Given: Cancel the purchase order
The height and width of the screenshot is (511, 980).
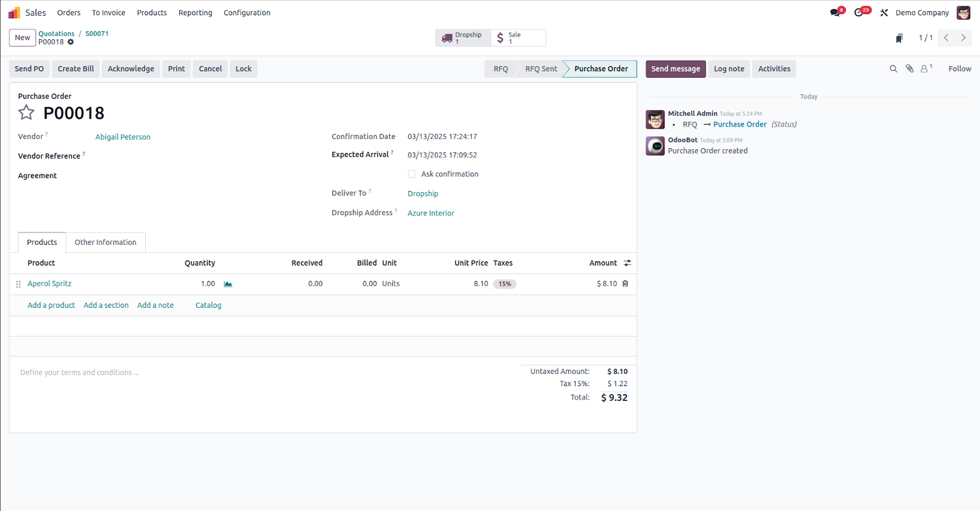Looking at the screenshot, I should [x=210, y=69].
